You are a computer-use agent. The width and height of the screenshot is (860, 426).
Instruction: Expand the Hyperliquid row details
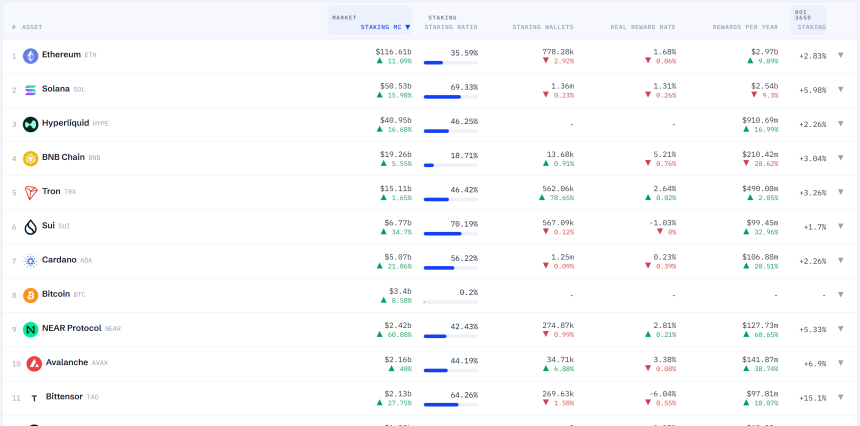click(x=840, y=123)
